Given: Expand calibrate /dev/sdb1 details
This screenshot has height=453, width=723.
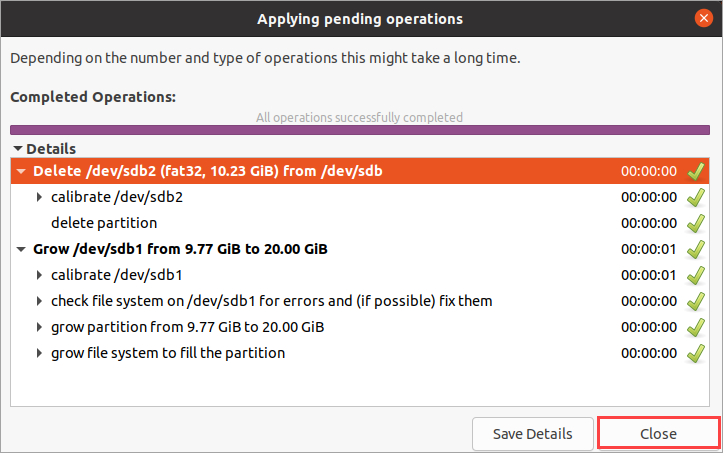Looking at the screenshot, I should [40, 275].
